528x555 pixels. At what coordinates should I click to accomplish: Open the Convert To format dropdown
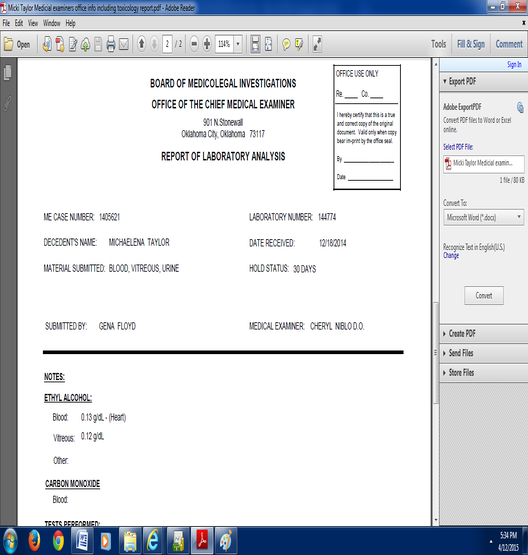pyautogui.click(x=483, y=217)
